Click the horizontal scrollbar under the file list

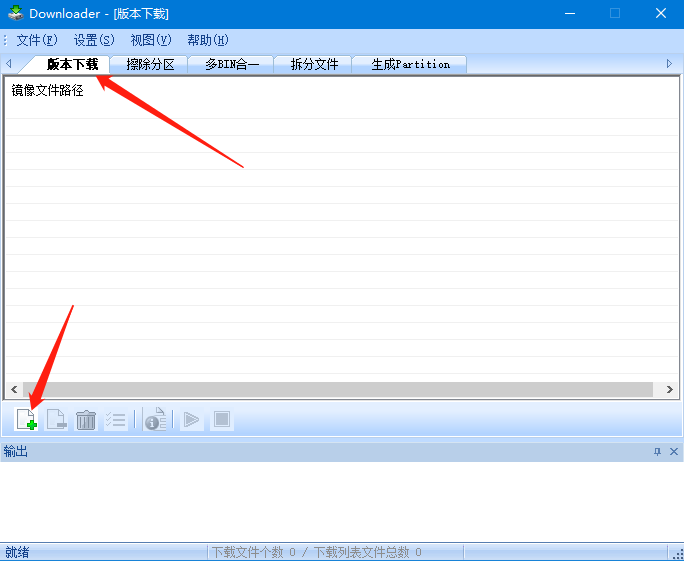340,389
